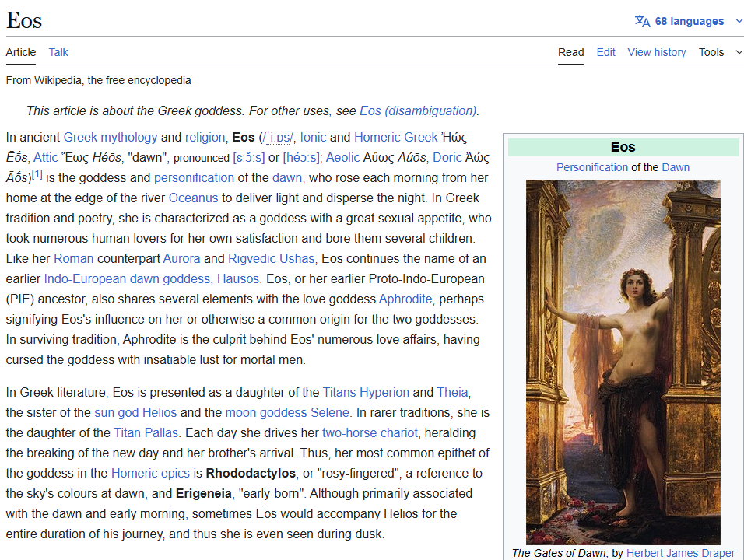
Task: Open the Greek mythology link
Action: coord(110,137)
